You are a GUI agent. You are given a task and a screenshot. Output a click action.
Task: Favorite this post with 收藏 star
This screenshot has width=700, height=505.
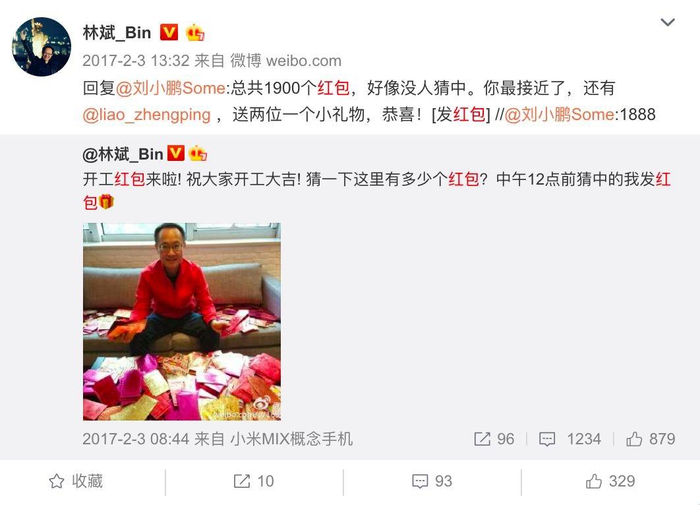(76, 481)
